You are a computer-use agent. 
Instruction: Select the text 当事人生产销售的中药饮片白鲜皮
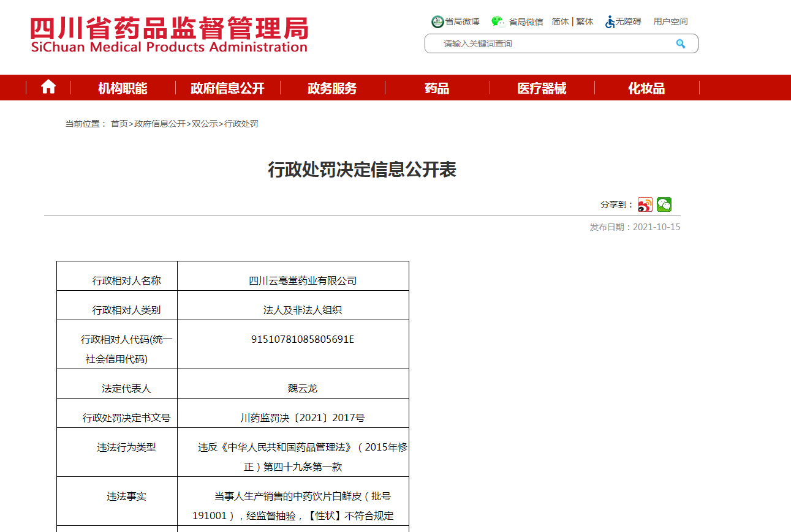pyautogui.click(x=288, y=496)
